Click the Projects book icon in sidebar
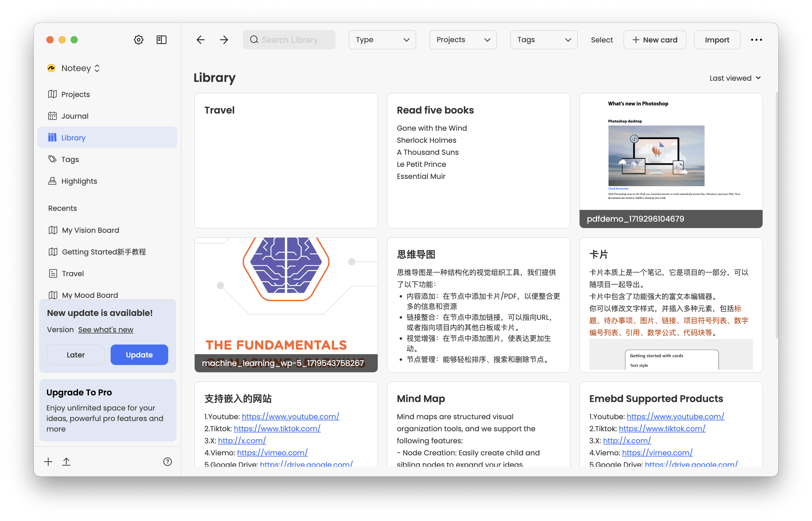This screenshot has height=521, width=812. (52, 94)
